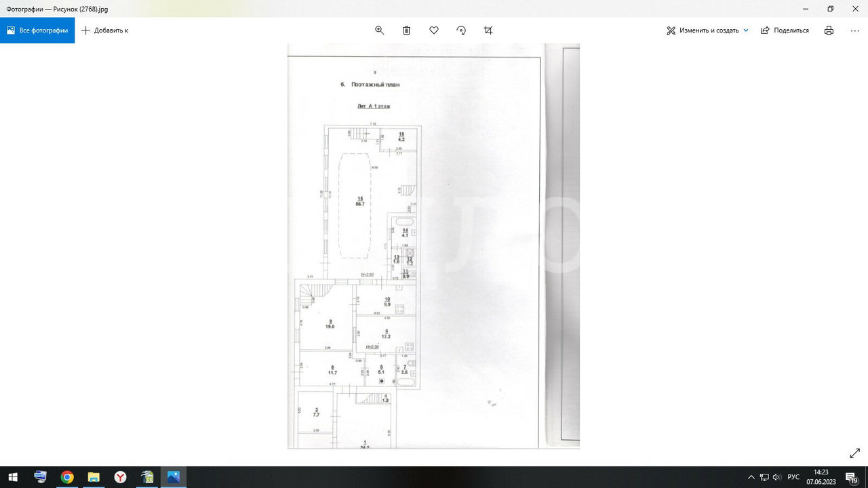
Task: Launch Yandex Browser from the taskbar
Action: (120, 477)
